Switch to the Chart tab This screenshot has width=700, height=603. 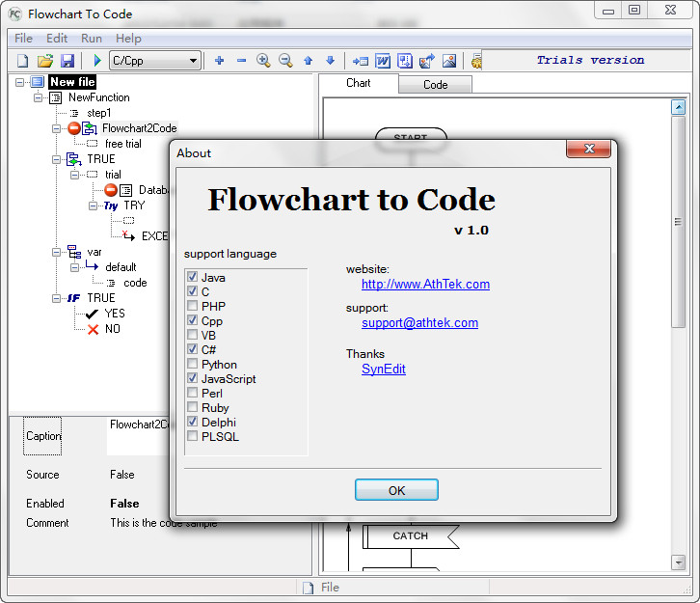[x=359, y=83]
